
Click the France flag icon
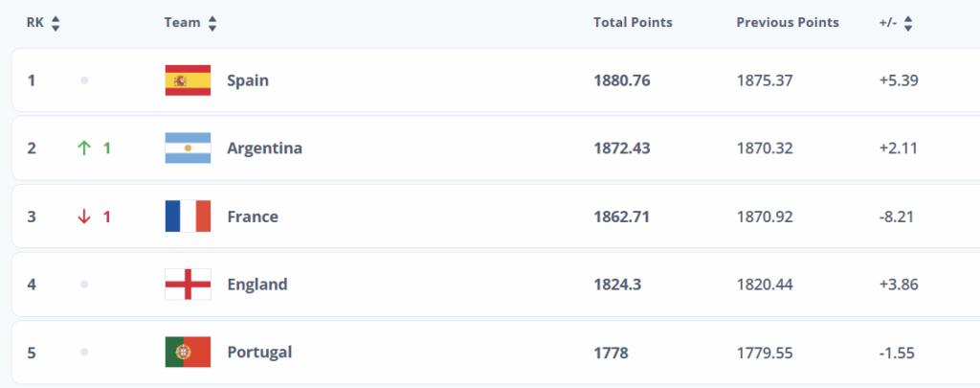click(x=188, y=217)
